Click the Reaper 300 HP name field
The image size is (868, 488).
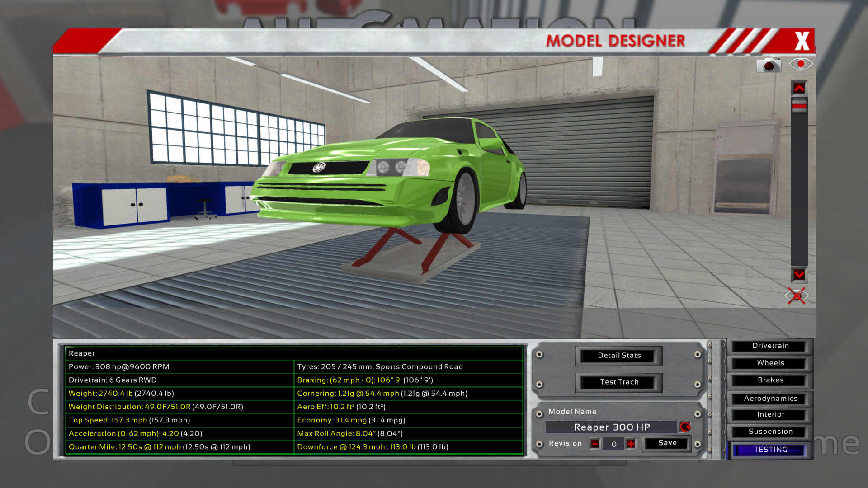pyautogui.click(x=612, y=427)
